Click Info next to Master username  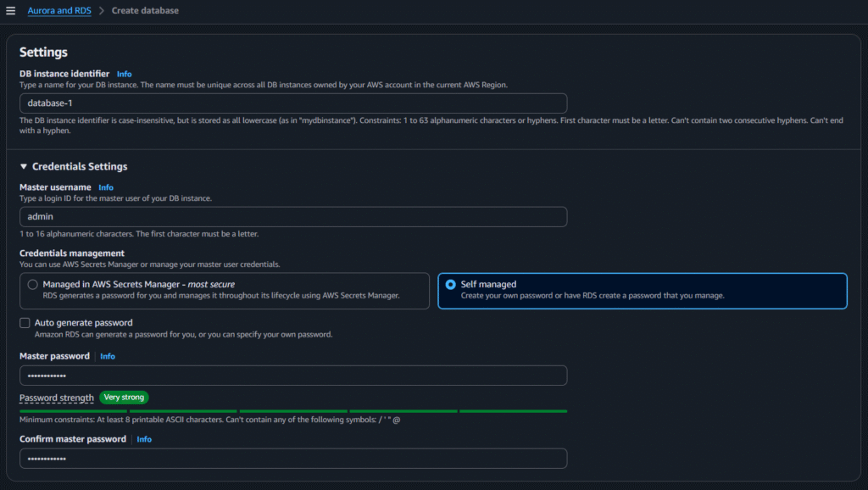coord(105,187)
